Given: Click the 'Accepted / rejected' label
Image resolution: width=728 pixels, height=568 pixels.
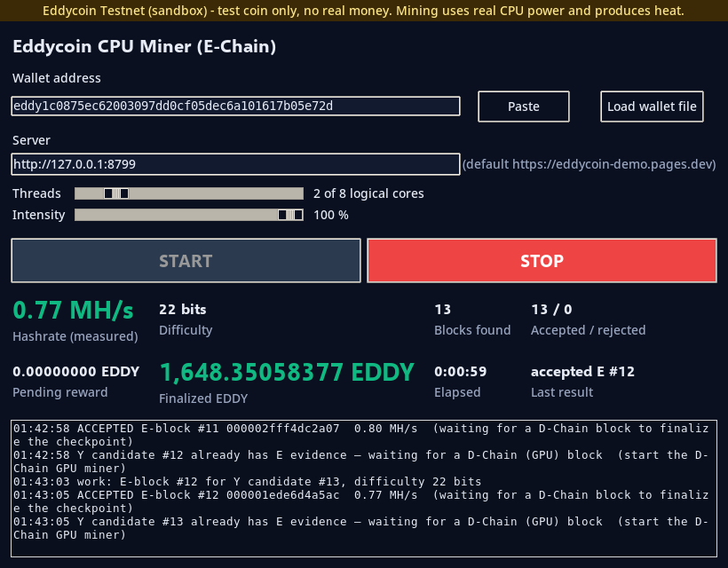Looking at the screenshot, I should tap(589, 330).
